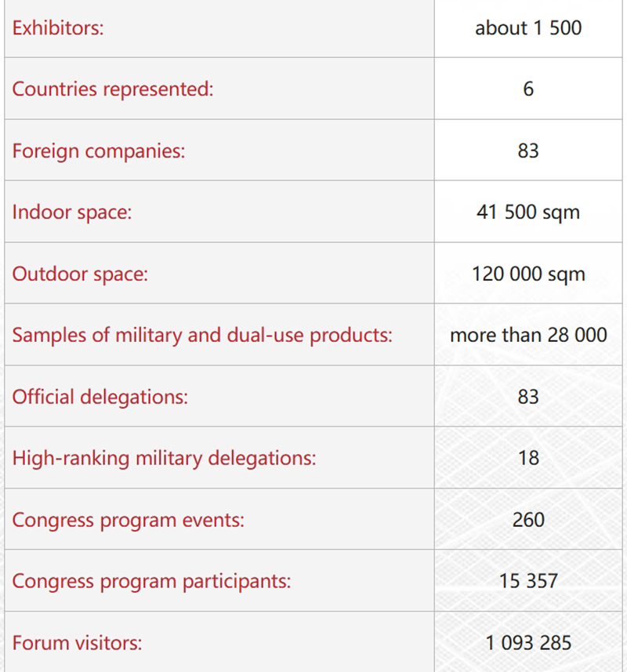627x672 pixels.
Task: Click "Samples of military and dual-use products:" label
Action: [202, 335]
